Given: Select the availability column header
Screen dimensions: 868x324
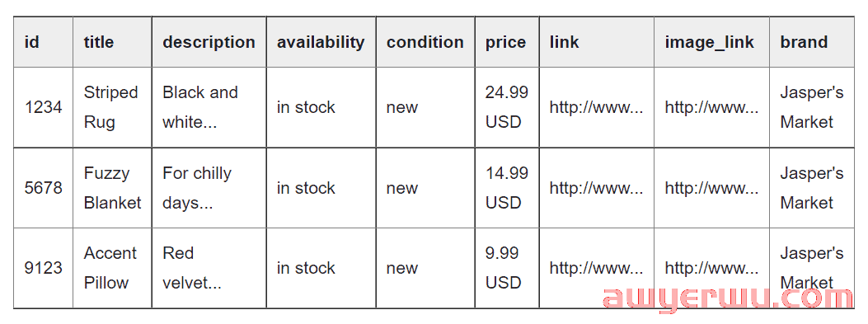Looking at the screenshot, I should pos(321,42).
